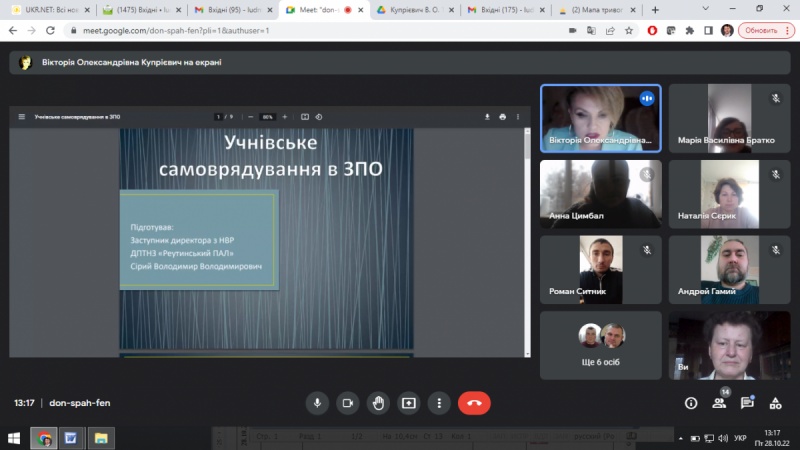Bookmark this page star icon
Screen dimensions: 800x450
[x=629, y=31]
